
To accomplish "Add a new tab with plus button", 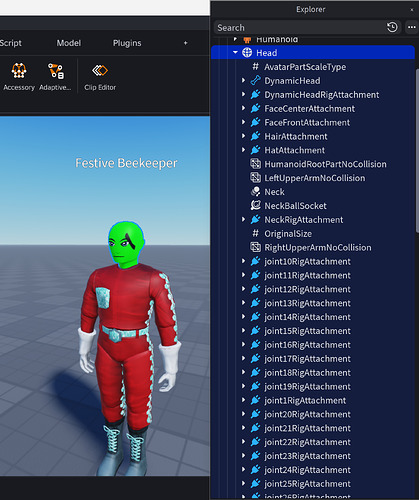I will tap(185, 43).
